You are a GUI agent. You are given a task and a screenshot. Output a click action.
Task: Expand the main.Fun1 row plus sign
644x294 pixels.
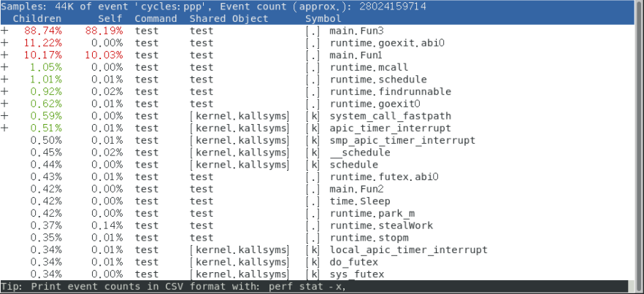point(4,55)
